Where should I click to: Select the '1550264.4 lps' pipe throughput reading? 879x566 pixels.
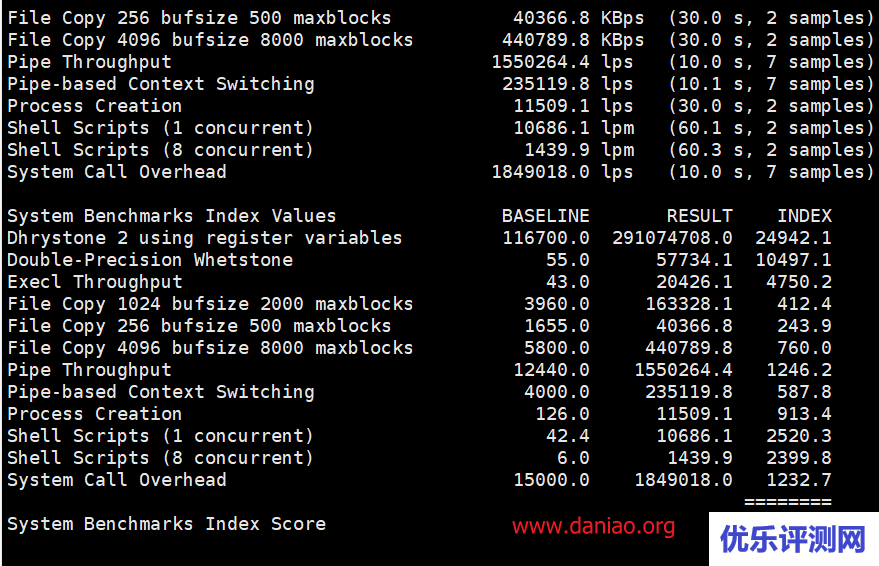[562, 62]
